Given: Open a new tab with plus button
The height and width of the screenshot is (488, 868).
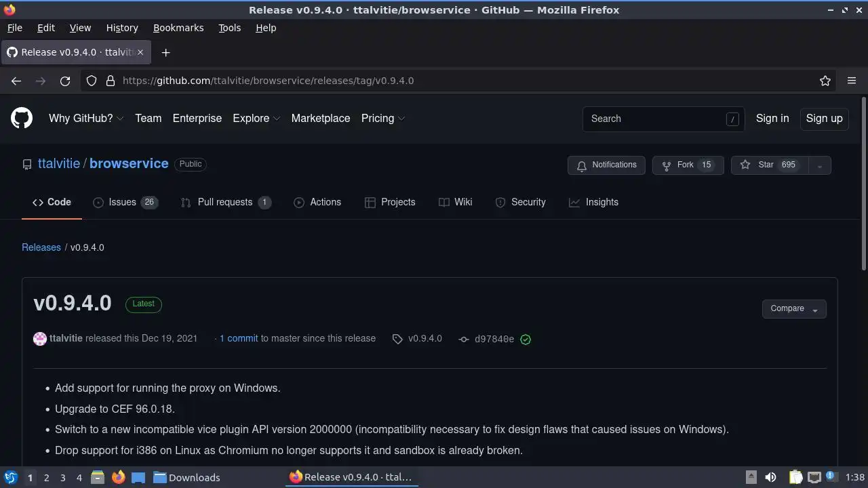Looking at the screenshot, I should pos(165,52).
